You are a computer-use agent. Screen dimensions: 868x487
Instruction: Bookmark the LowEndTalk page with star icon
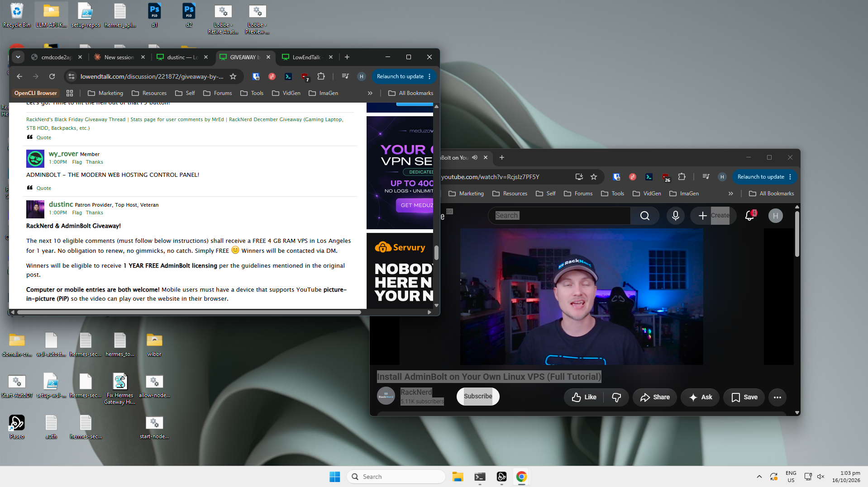coord(233,76)
